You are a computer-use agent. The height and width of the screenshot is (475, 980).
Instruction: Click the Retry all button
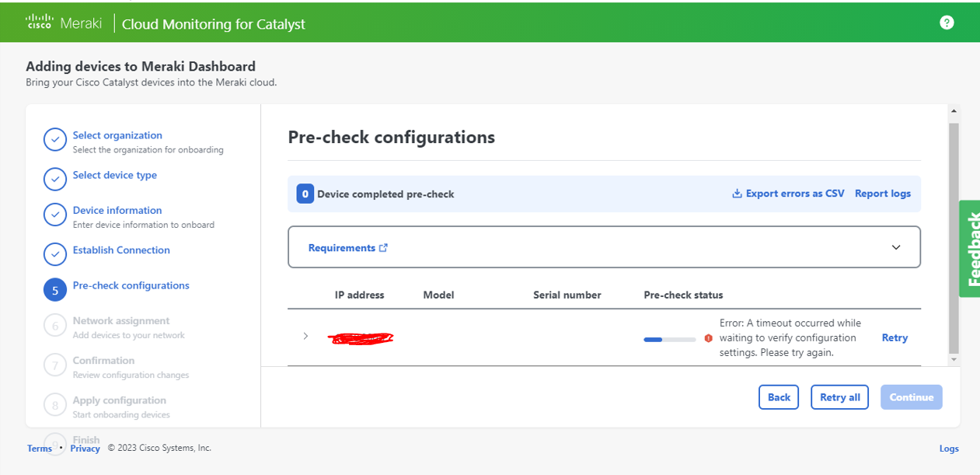(839, 396)
